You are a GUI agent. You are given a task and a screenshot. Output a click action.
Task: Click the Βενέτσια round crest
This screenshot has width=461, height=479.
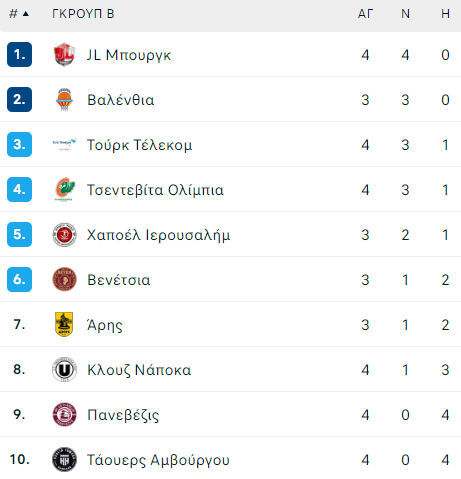(64, 279)
